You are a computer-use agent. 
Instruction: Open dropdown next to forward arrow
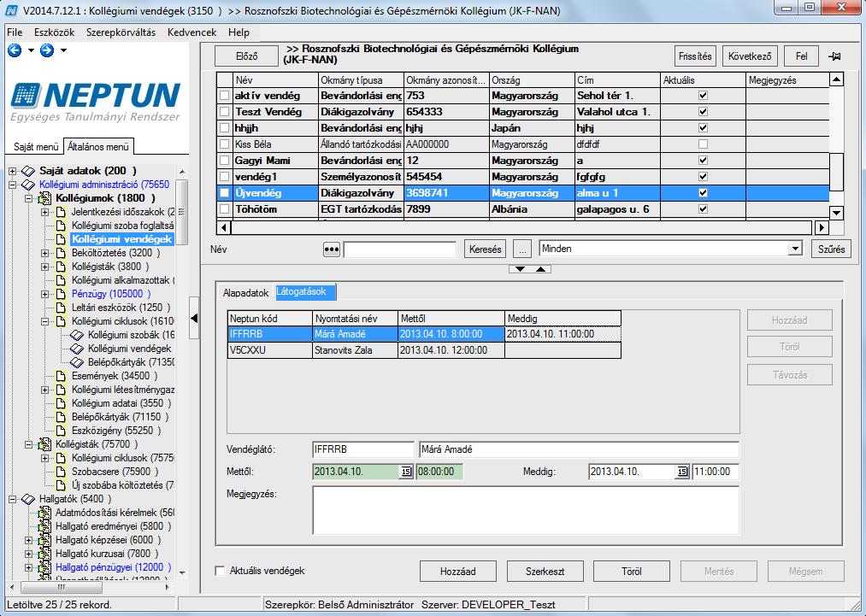pyautogui.click(x=63, y=50)
